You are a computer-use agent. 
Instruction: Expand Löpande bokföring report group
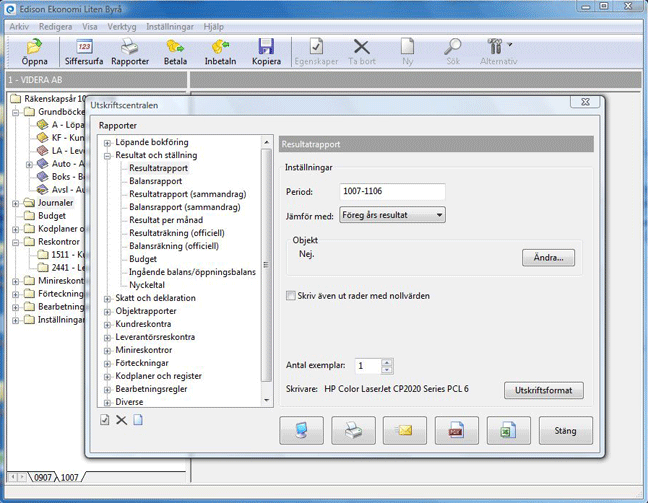pyautogui.click(x=107, y=143)
